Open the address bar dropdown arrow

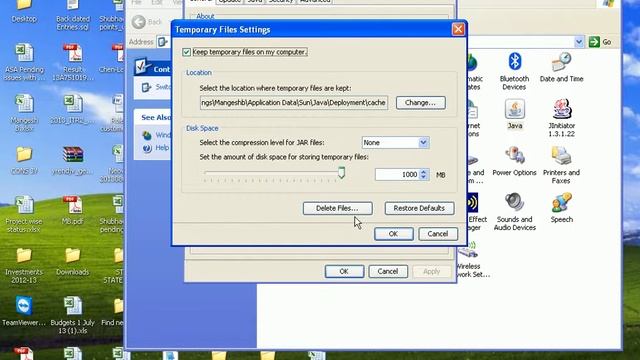coord(579,42)
